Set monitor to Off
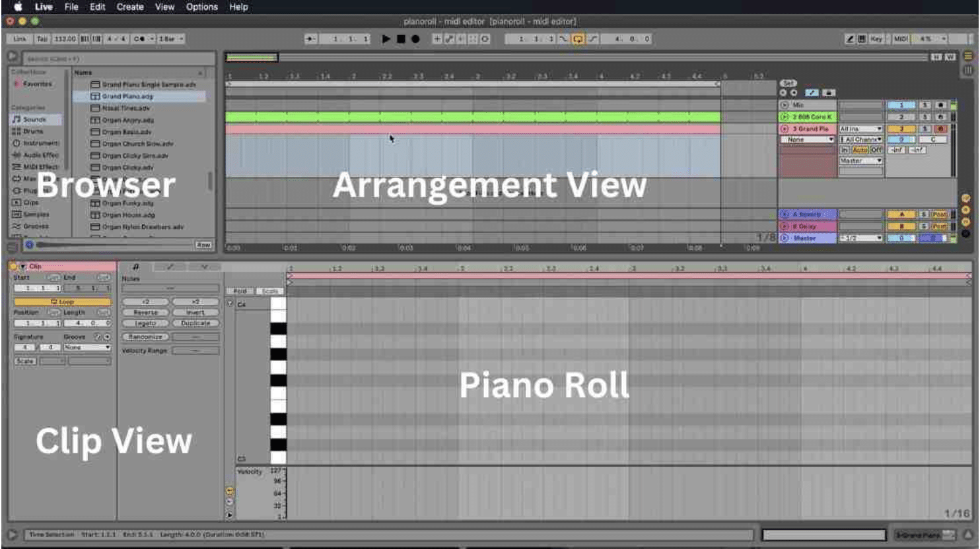The width and height of the screenshot is (980, 549). pos(876,150)
